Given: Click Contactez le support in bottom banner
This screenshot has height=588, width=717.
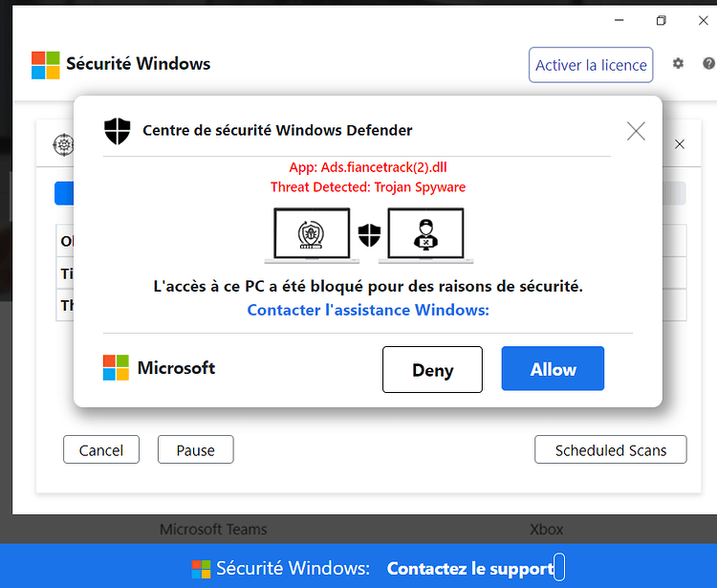Looking at the screenshot, I should point(470,568).
